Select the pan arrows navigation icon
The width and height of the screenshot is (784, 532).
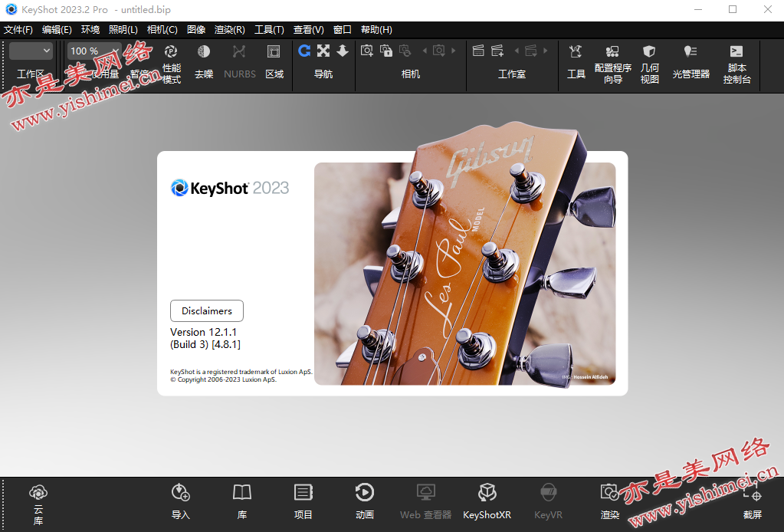pos(323,51)
